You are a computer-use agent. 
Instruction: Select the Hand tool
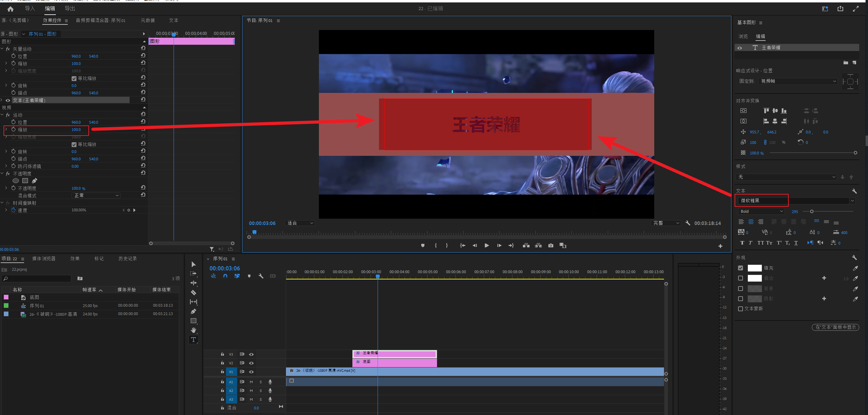(x=193, y=330)
